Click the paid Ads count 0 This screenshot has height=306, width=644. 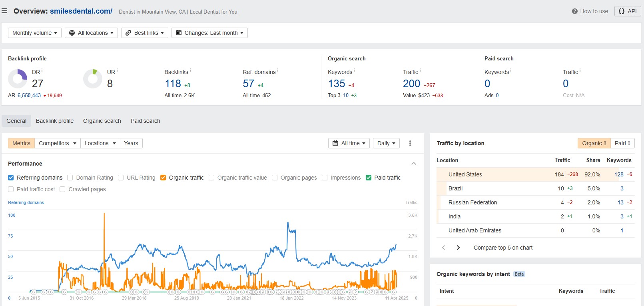tap(497, 96)
